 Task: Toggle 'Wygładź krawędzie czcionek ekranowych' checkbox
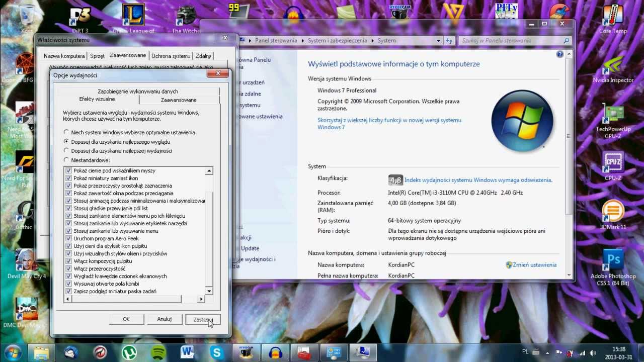click(69, 276)
